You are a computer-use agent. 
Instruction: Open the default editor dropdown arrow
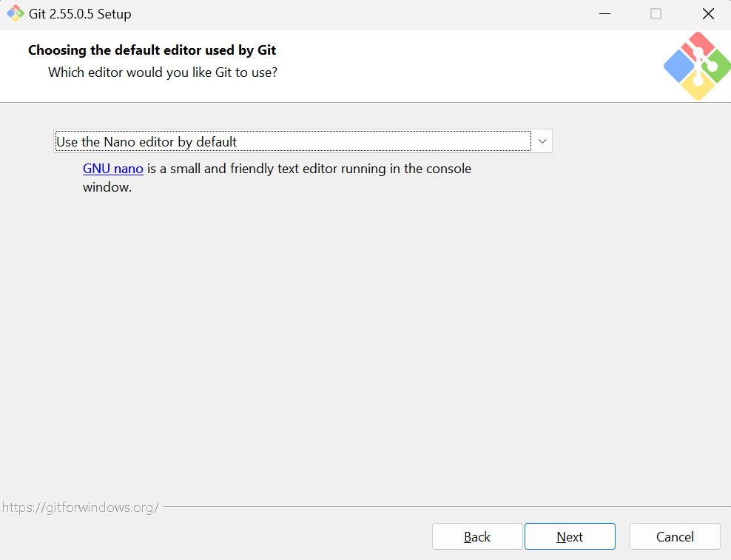point(542,141)
